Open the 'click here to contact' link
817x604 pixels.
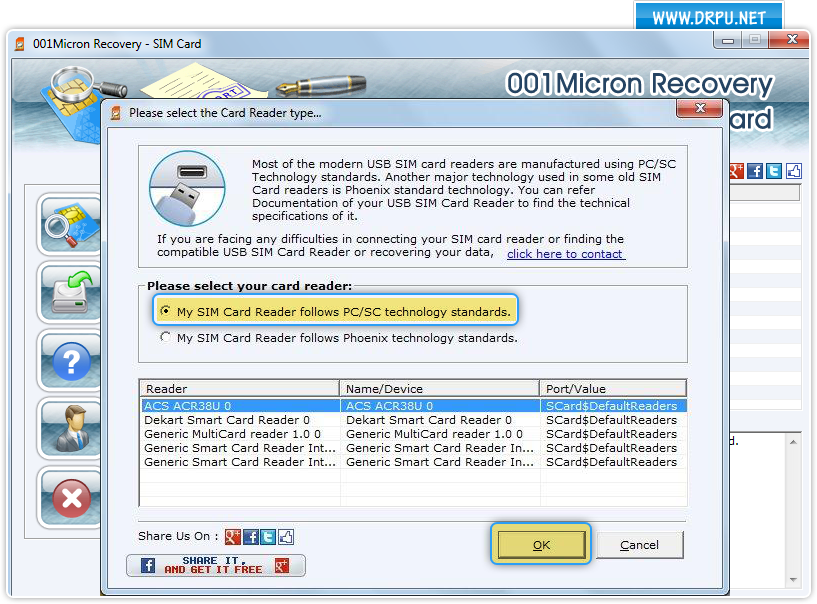tap(565, 254)
